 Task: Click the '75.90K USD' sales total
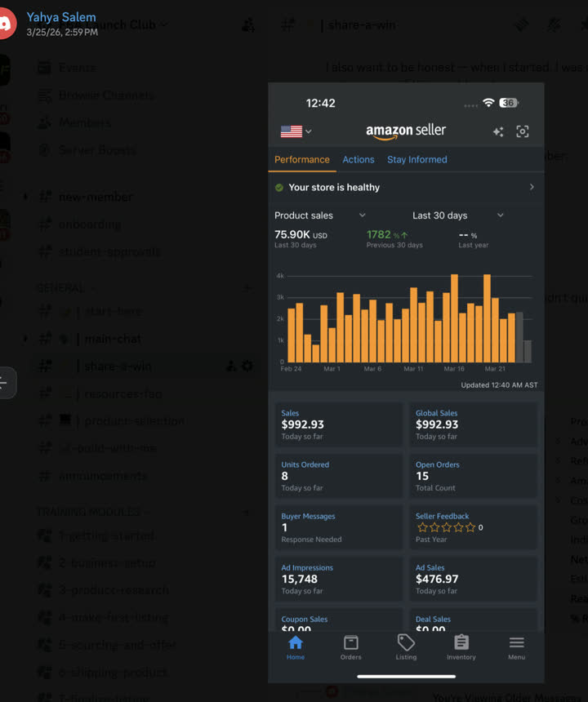(x=301, y=234)
